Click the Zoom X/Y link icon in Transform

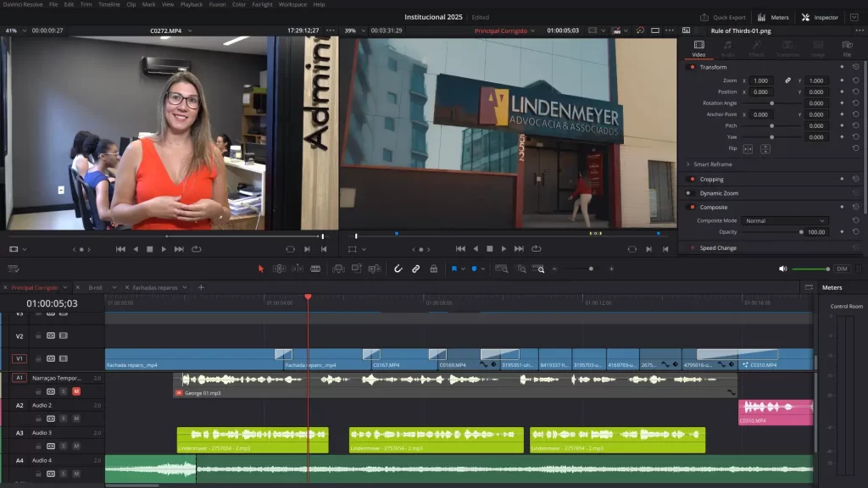pos(787,80)
